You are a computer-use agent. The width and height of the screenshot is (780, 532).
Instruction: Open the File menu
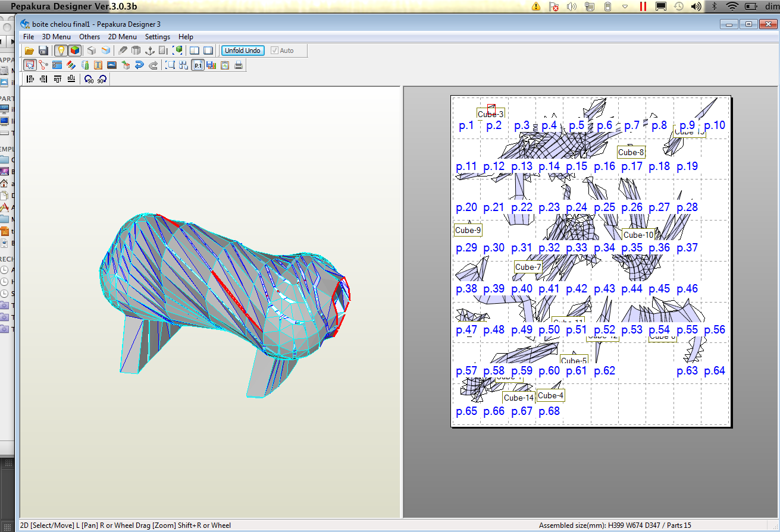point(29,37)
